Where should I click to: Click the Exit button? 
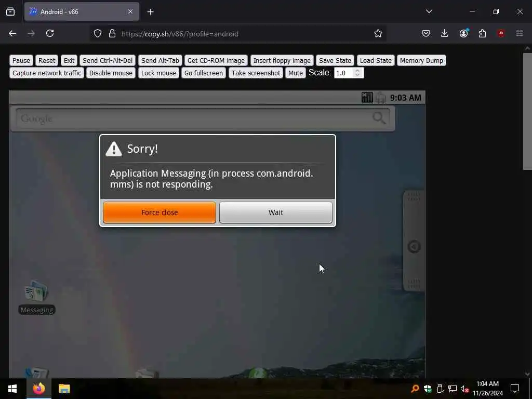click(x=69, y=60)
